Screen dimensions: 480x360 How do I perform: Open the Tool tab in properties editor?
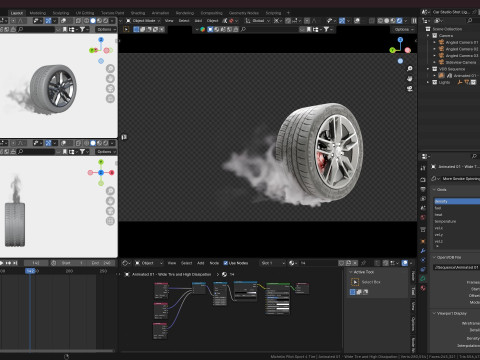[423, 168]
